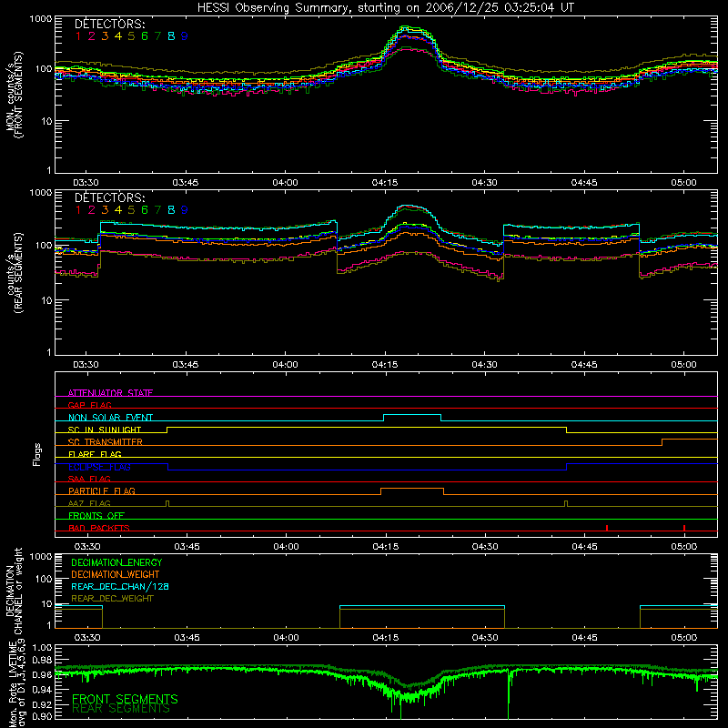The width and height of the screenshot is (728, 728).
Task: Click 03:30 tick label under decimation panel
Action: pyautogui.click(x=87, y=638)
